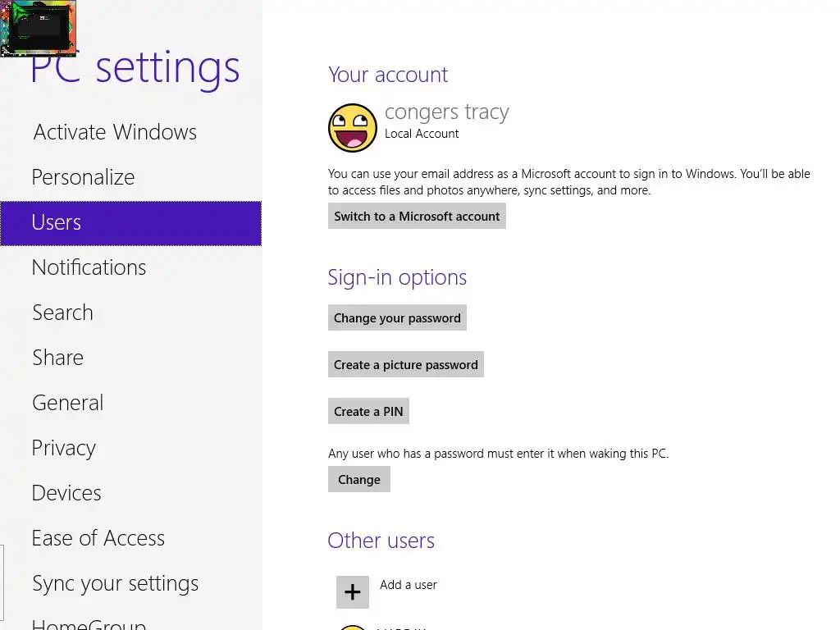Click Switch to a Microsoft account

coord(417,216)
